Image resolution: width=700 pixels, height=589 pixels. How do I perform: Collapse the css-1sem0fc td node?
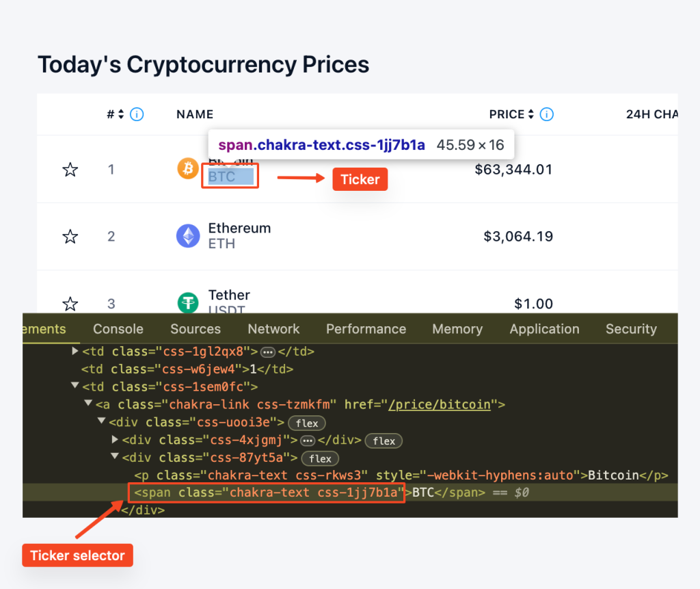(x=75, y=386)
